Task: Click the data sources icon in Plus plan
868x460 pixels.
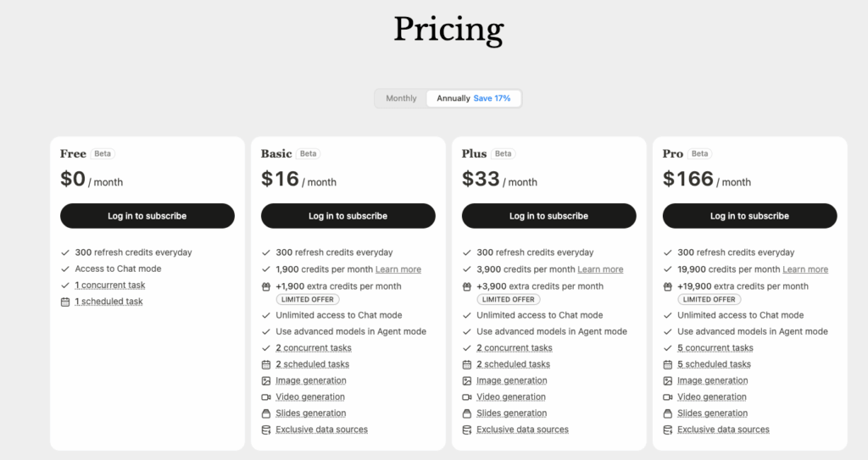Action: [x=467, y=430]
